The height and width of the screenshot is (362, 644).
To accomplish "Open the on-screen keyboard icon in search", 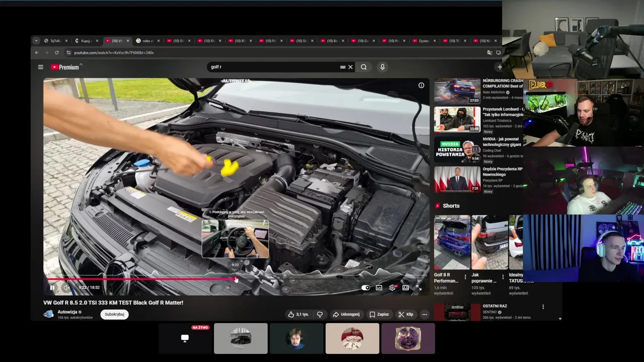I will (343, 67).
